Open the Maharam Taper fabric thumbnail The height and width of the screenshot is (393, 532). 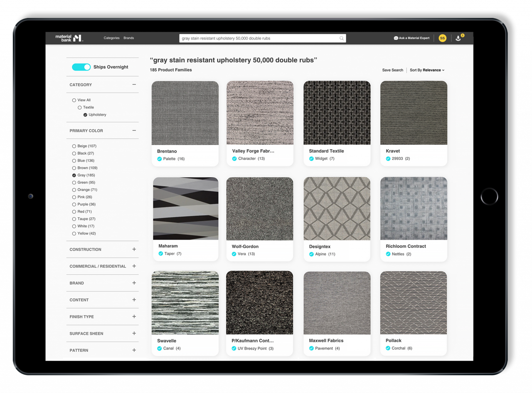tap(185, 209)
